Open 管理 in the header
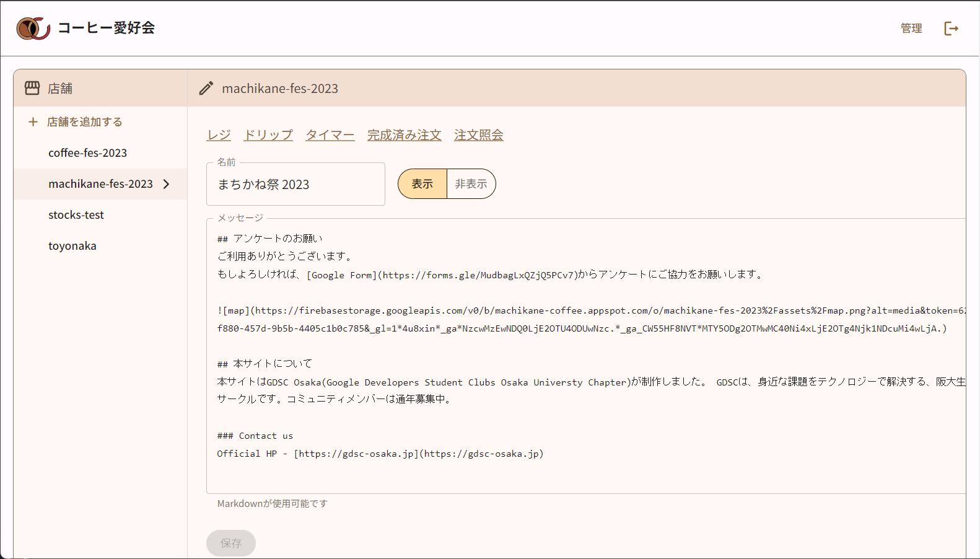 pyautogui.click(x=911, y=29)
